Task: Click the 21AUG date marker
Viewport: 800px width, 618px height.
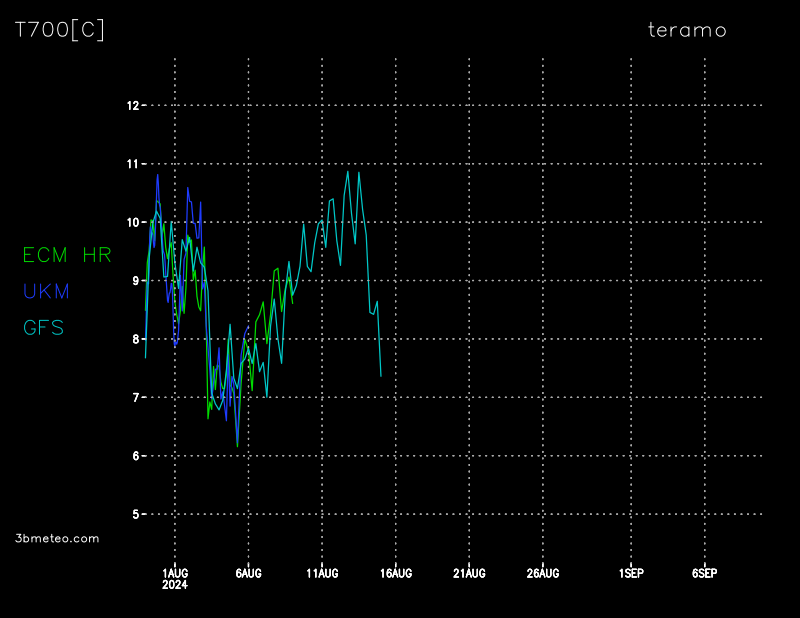Action: click(469, 573)
